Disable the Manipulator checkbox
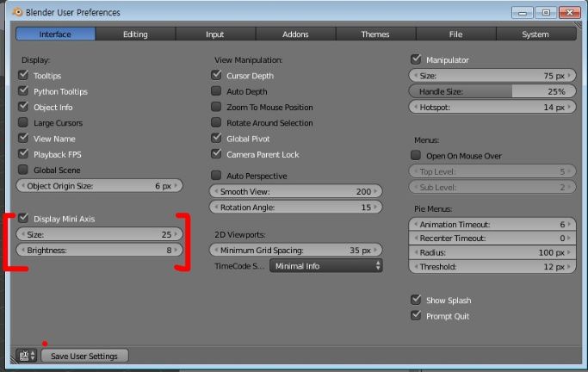588x372 pixels. (416, 59)
